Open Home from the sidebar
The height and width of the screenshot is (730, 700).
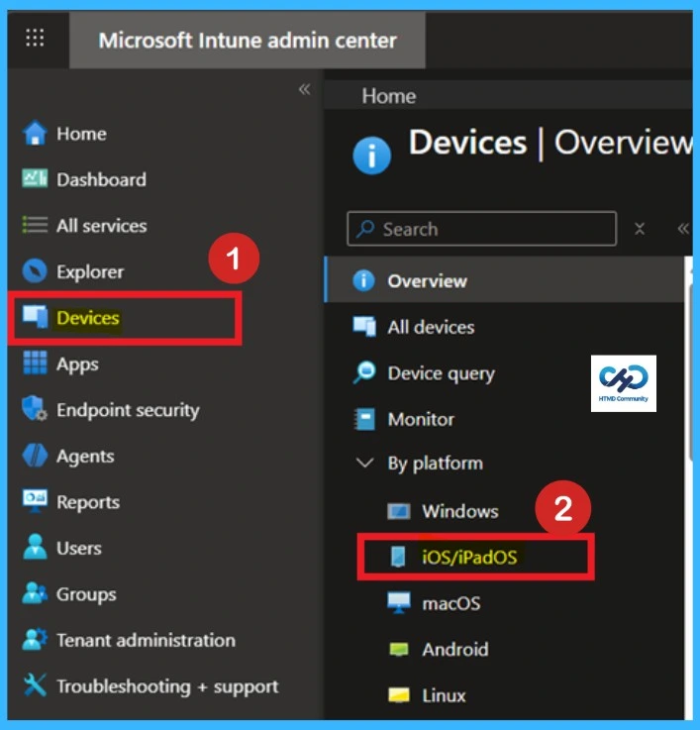(x=81, y=134)
